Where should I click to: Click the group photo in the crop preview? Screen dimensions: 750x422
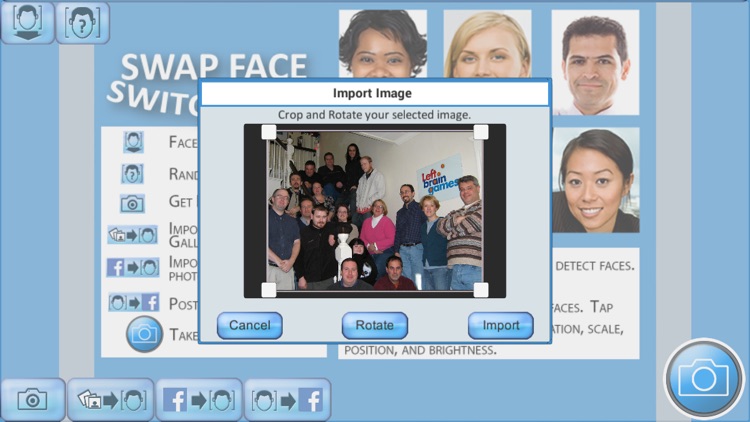[x=375, y=211]
